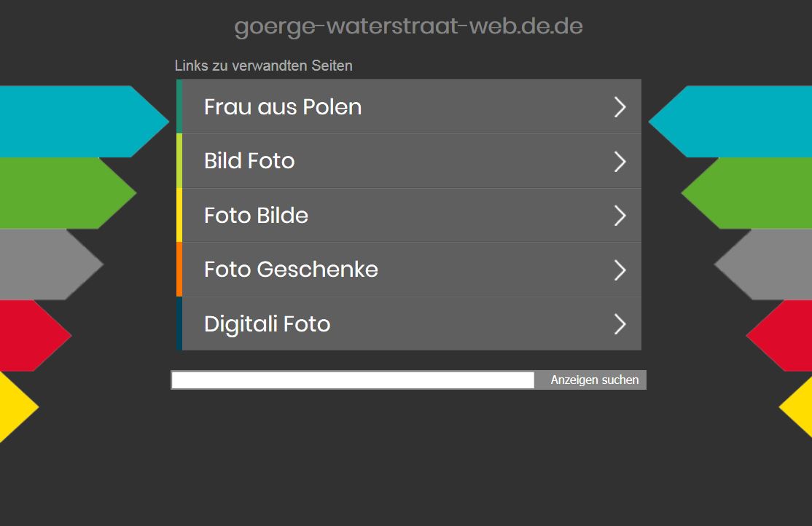Open the Bild Foto related link text
Viewport: 812px width, 526px height.
click(249, 161)
